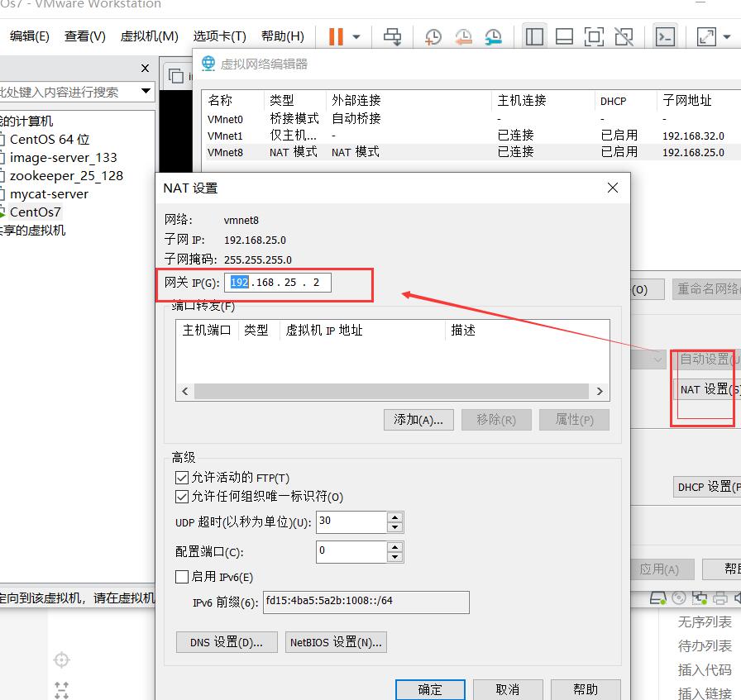The image size is (741, 700).
Task: Enable the 启用 IPv6(E) checkbox
Action: 184,576
